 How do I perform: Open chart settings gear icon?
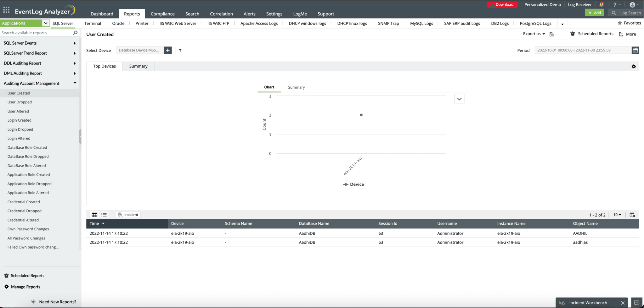coord(634,66)
